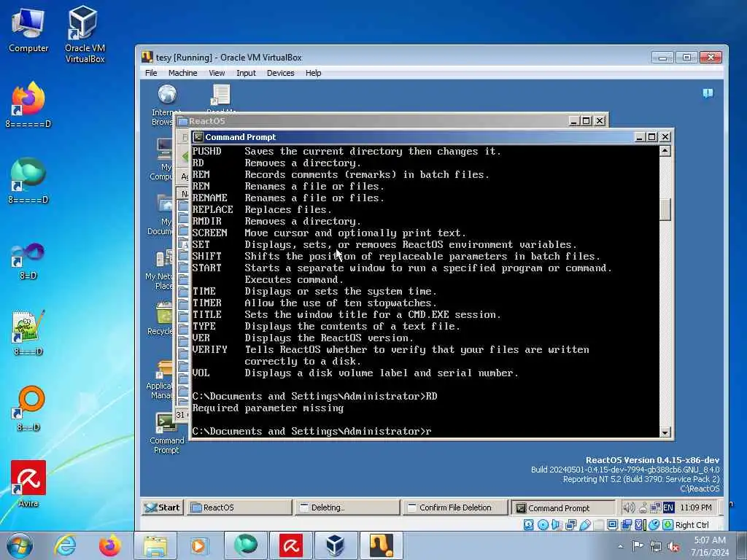
Task: Click the running VM taskbar button
Action: click(381, 545)
